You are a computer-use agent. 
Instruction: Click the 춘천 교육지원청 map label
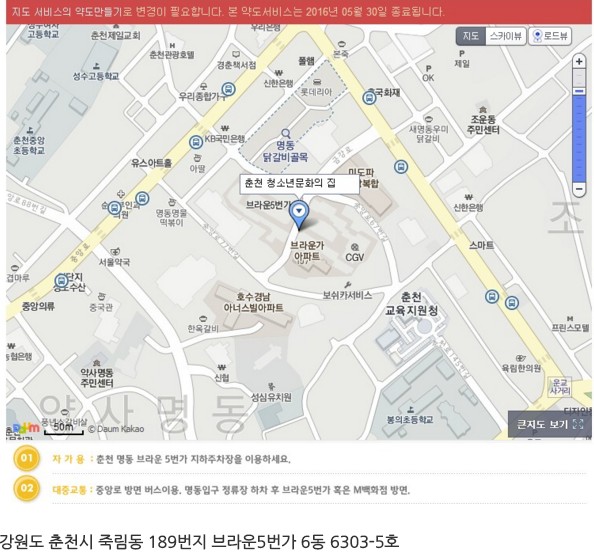pyautogui.click(x=411, y=304)
